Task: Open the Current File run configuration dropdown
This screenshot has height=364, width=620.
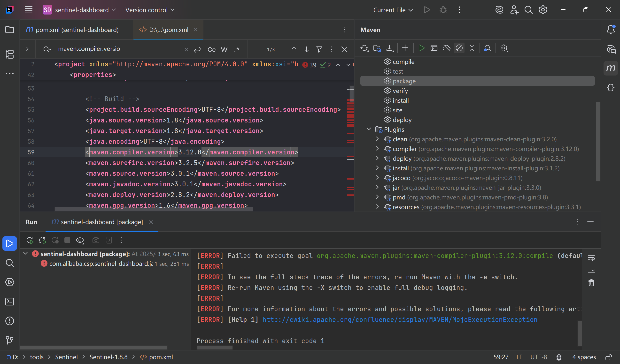Action: point(393,10)
